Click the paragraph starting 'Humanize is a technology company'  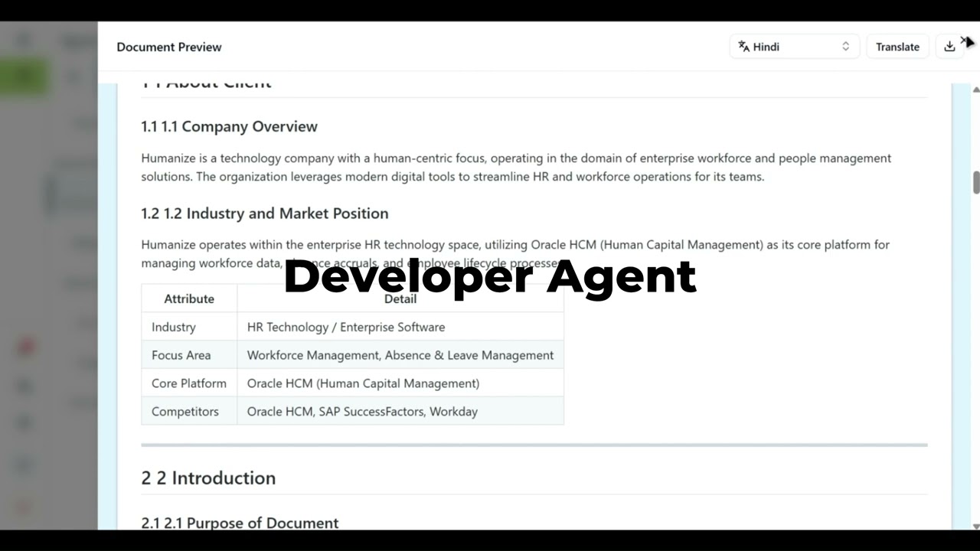point(516,168)
